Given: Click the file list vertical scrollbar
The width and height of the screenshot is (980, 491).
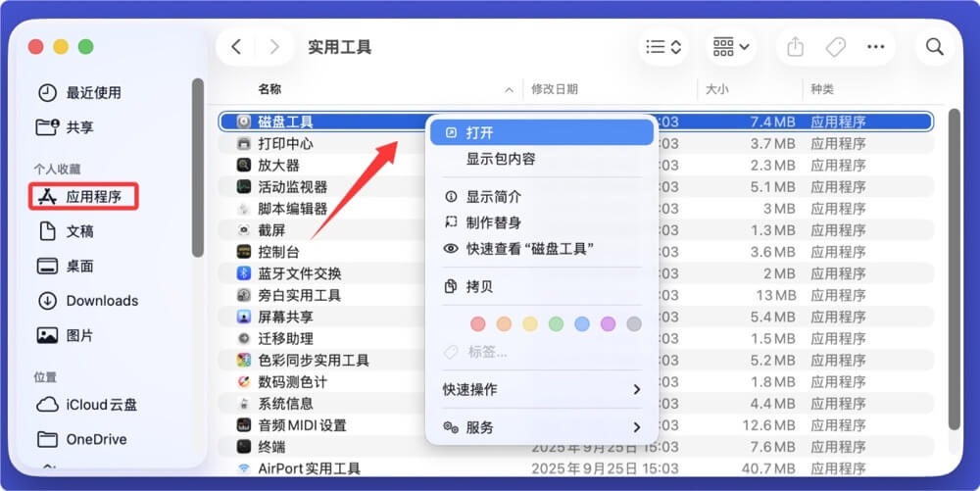Looking at the screenshot, I should pos(954,269).
